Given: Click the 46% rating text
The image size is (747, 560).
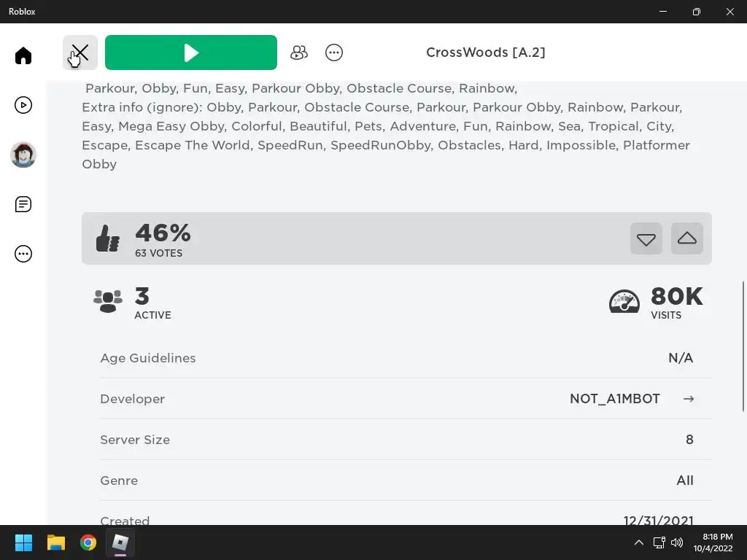Looking at the screenshot, I should point(163,233).
